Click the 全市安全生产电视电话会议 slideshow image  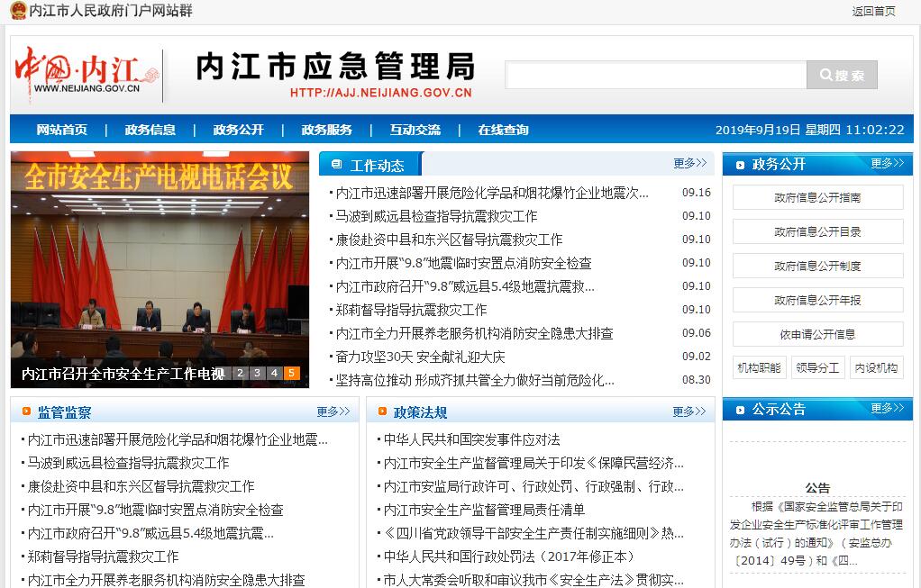click(x=160, y=261)
